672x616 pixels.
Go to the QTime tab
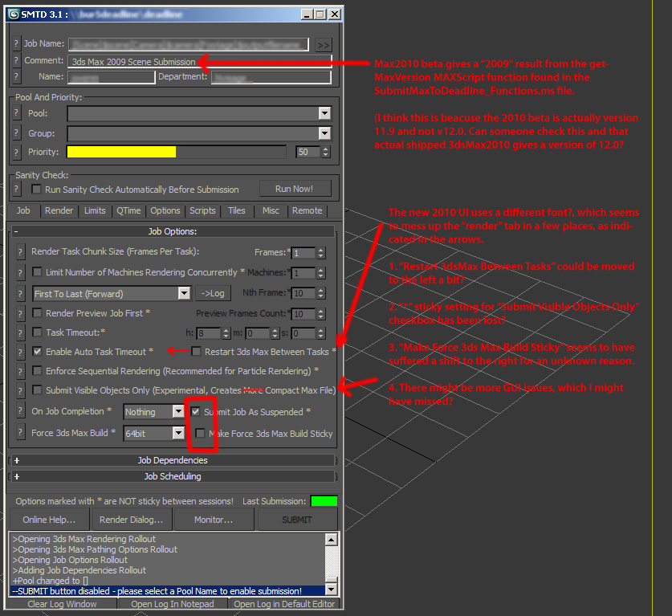coord(128,210)
